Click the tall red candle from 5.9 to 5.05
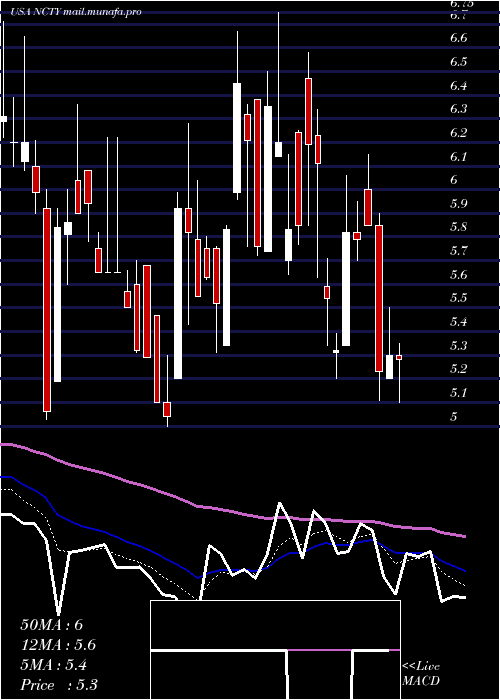This screenshot has height=700, width=500. 47,309
